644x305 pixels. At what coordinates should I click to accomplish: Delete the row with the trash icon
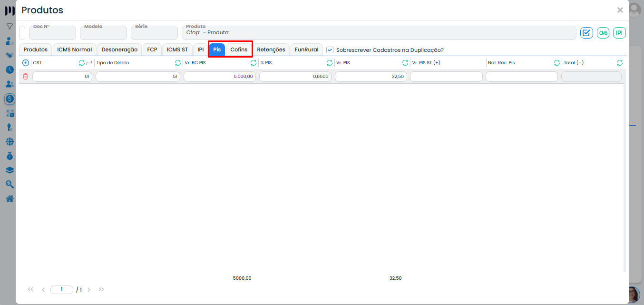(x=26, y=77)
